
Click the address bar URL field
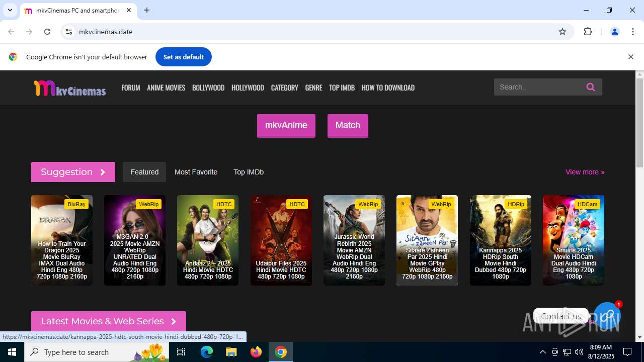(317, 32)
